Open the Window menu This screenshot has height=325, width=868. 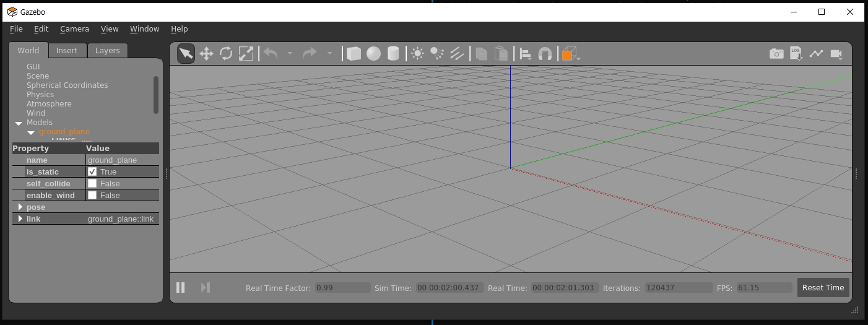(144, 29)
